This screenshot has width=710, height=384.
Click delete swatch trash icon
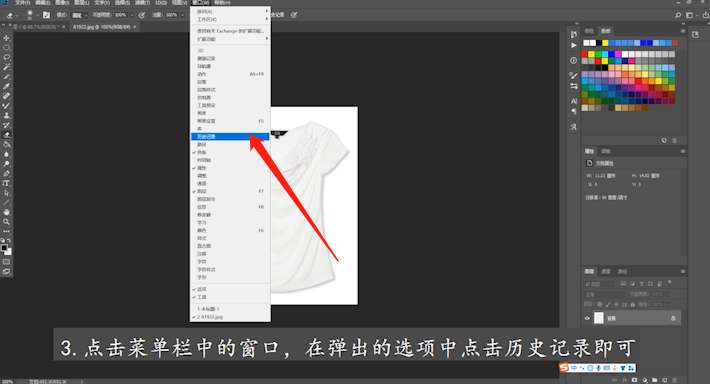(x=675, y=140)
